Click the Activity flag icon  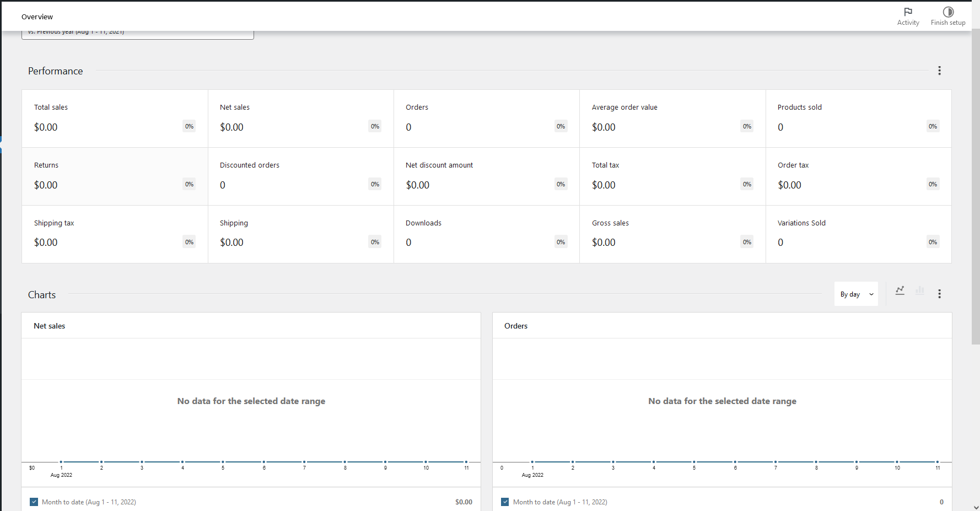[x=908, y=11]
